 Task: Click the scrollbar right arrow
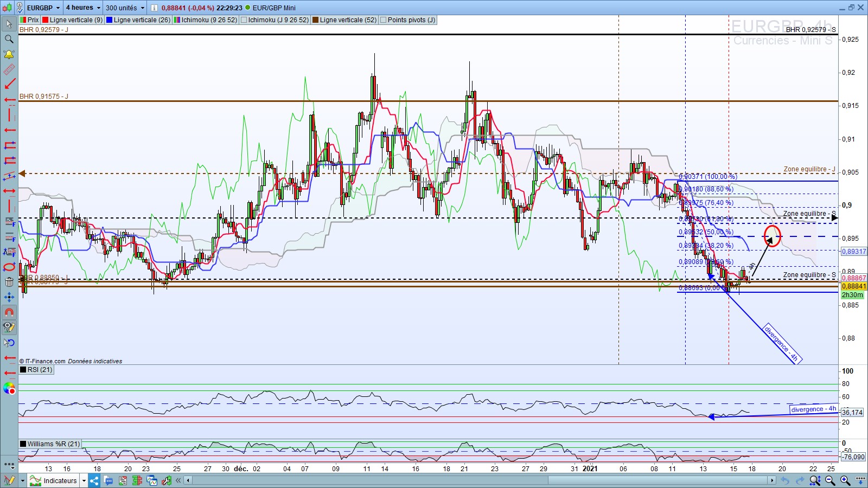772,480
